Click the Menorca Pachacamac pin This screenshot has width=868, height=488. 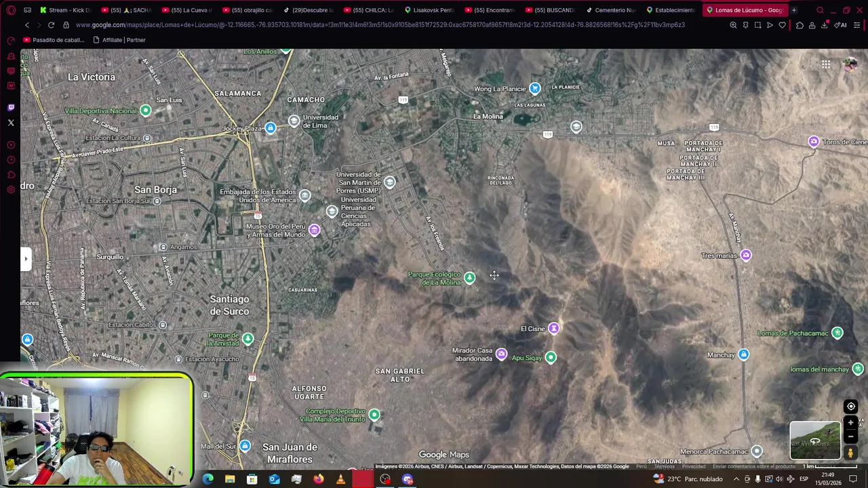point(757,451)
